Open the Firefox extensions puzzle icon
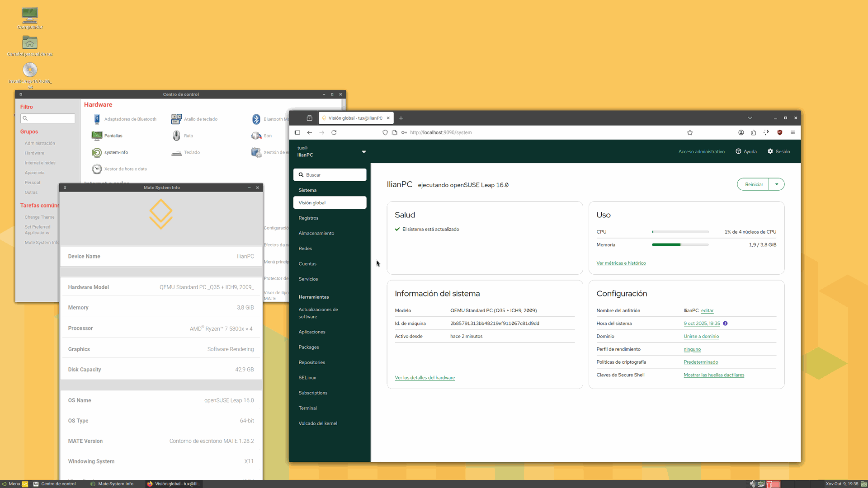The height and width of the screenshot is (488, 868). click(753, 132)
